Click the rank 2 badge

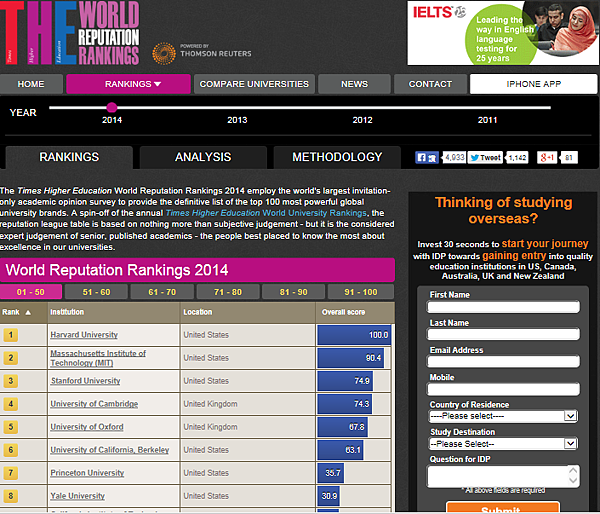pos(11,358)
